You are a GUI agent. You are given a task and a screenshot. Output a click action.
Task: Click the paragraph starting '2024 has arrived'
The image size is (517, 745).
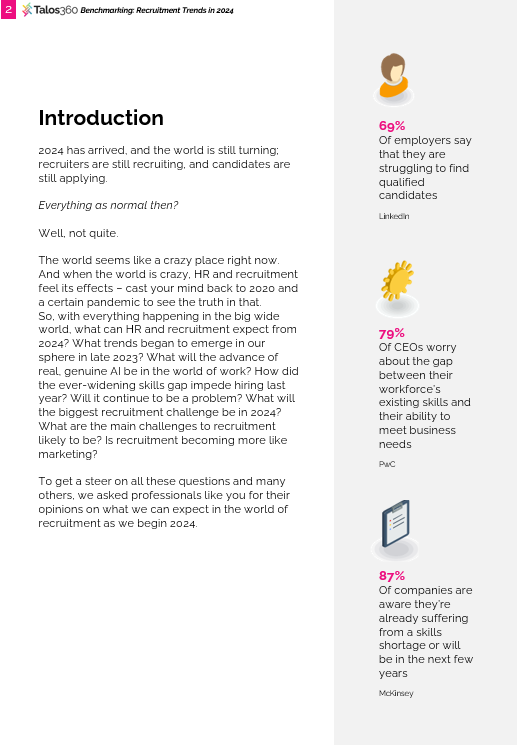(164, 164)
